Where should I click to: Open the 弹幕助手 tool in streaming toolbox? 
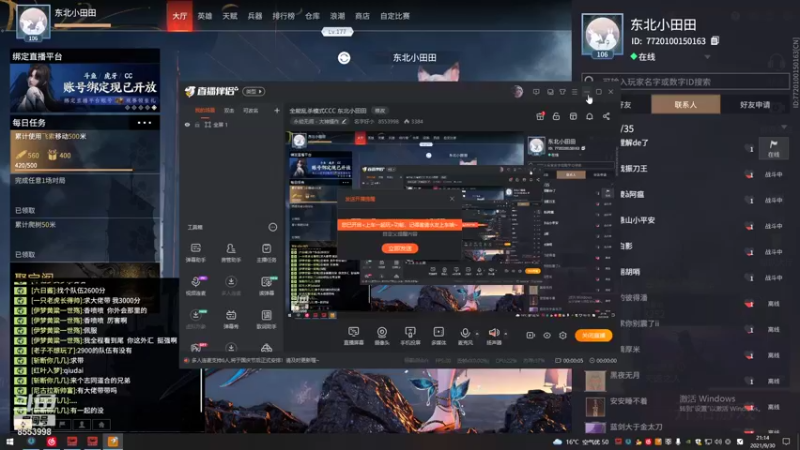195,253
